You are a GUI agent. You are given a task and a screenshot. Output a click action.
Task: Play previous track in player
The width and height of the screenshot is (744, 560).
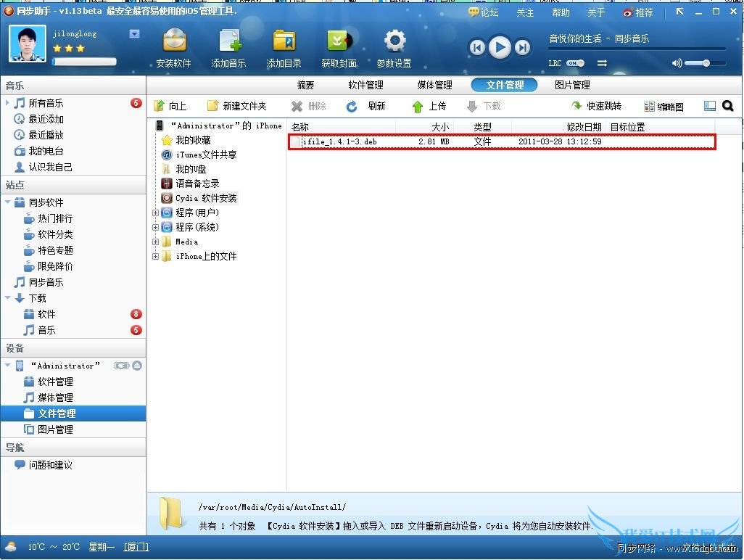click(x=477, y=47)
